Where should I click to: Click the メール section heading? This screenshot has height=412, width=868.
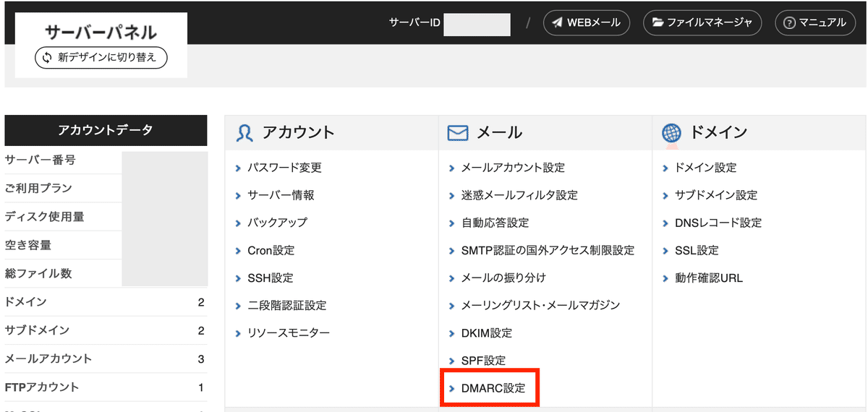tap(499, 132)
